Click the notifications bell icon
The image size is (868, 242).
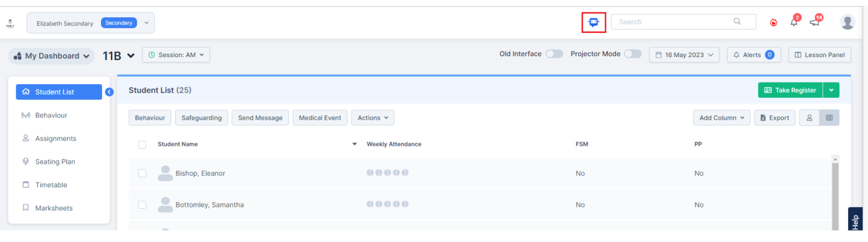pos(794,23)
